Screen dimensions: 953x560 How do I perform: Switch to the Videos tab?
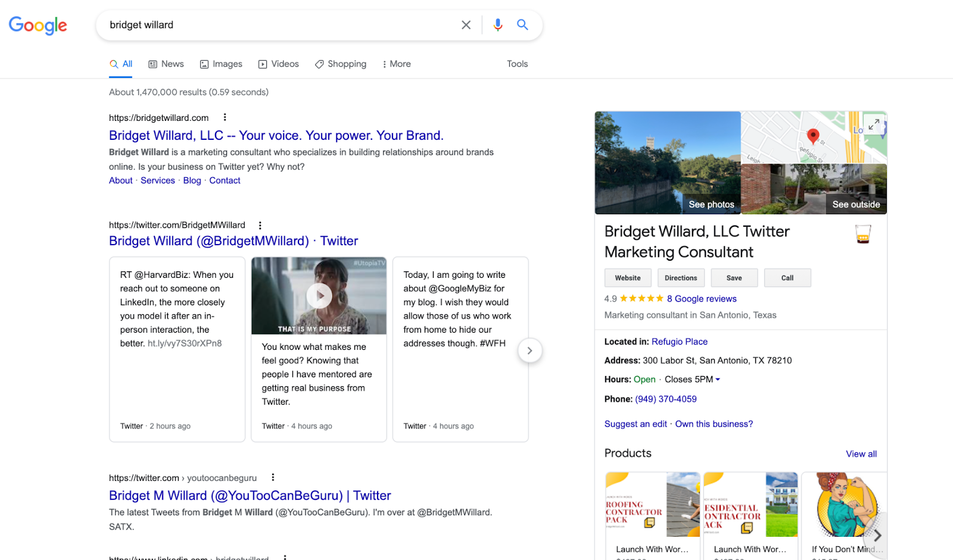[279, 64]
